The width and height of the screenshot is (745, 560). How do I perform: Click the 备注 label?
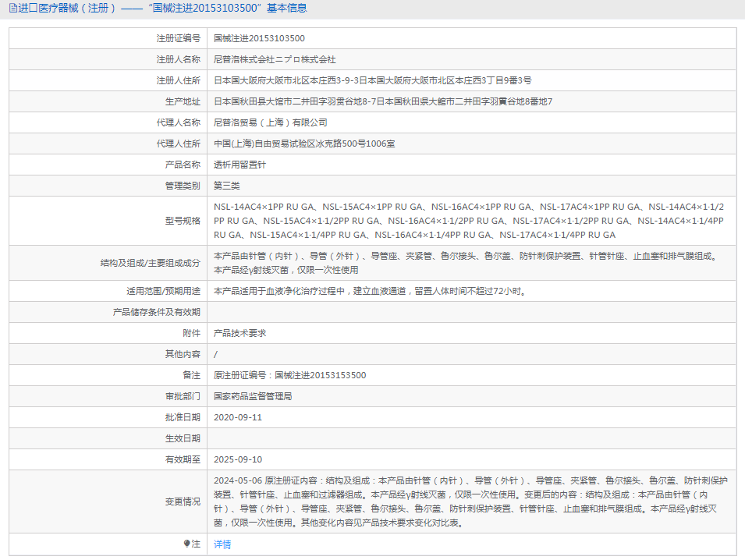(x=191, y=375)
